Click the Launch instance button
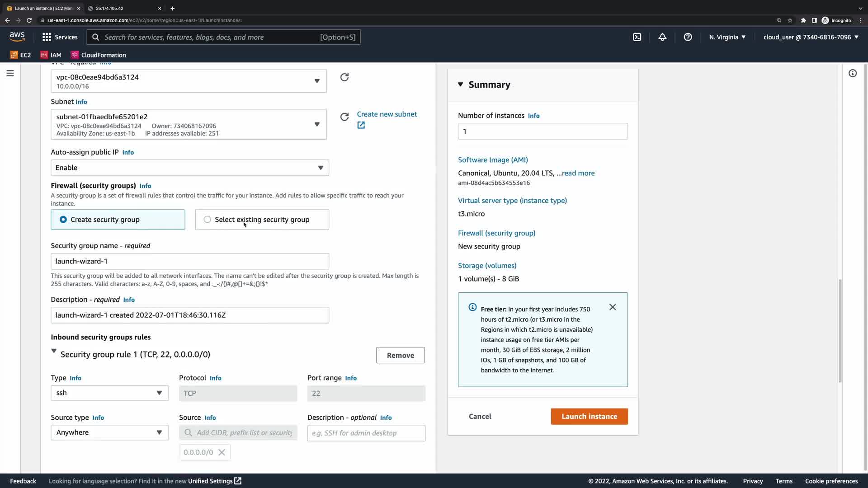Viewport: 868px width, 488px height. point(589,417)
